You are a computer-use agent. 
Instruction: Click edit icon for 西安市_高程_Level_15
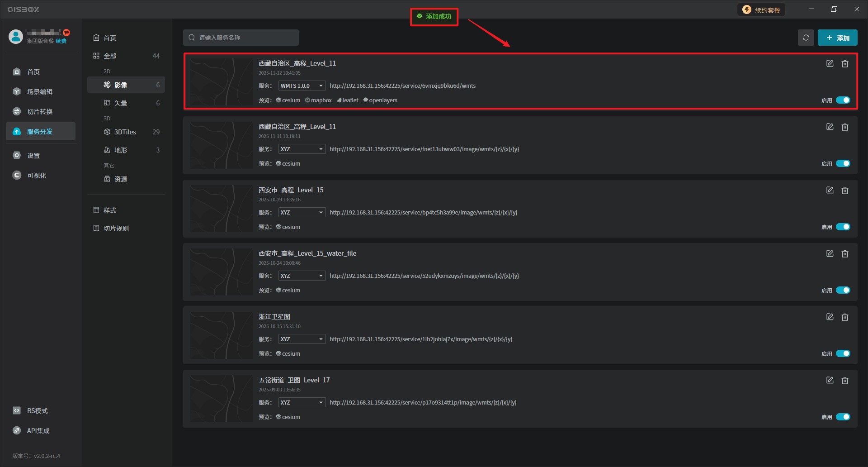[830, 191]
